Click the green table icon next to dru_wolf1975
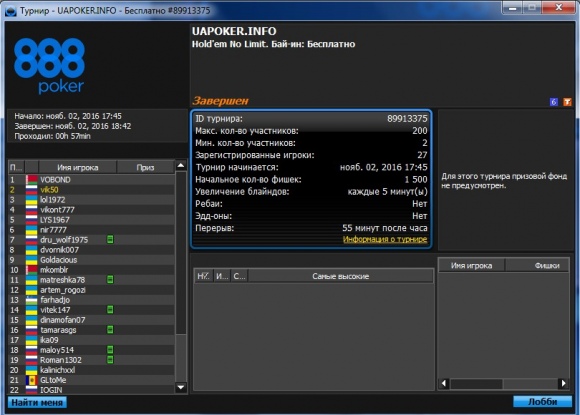 tap(110, 240)
